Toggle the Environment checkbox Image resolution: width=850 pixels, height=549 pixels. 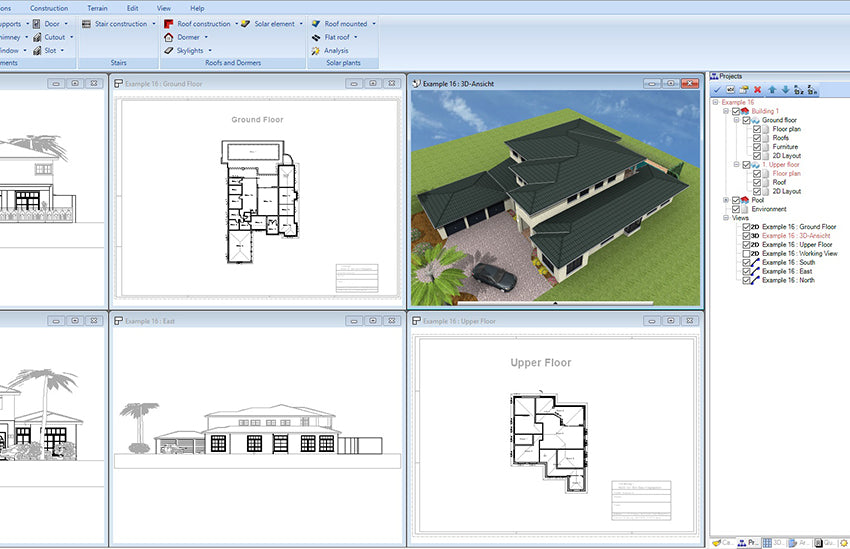click(737, 209)
